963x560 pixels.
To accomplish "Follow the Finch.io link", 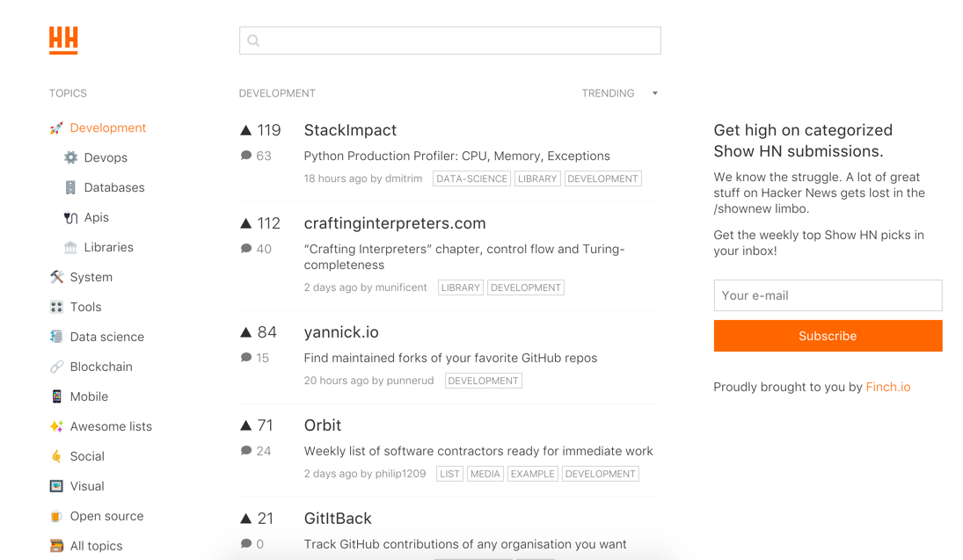I will 888,387.
